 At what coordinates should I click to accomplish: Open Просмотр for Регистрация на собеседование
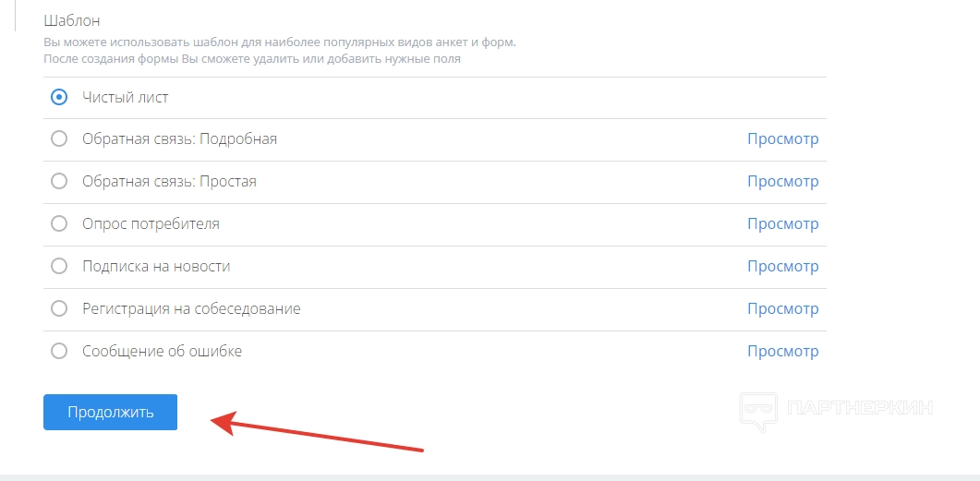[x=782, y=309]
